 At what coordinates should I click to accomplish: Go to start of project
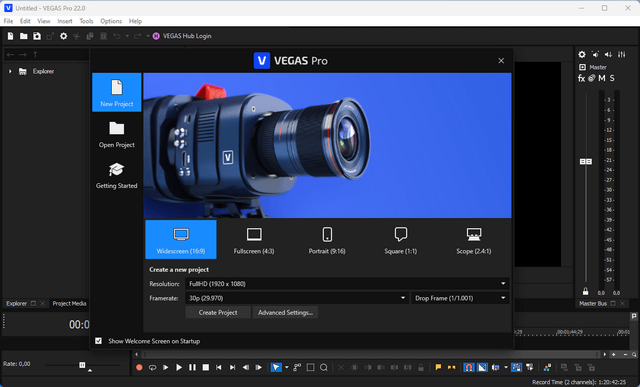point(219,367)
